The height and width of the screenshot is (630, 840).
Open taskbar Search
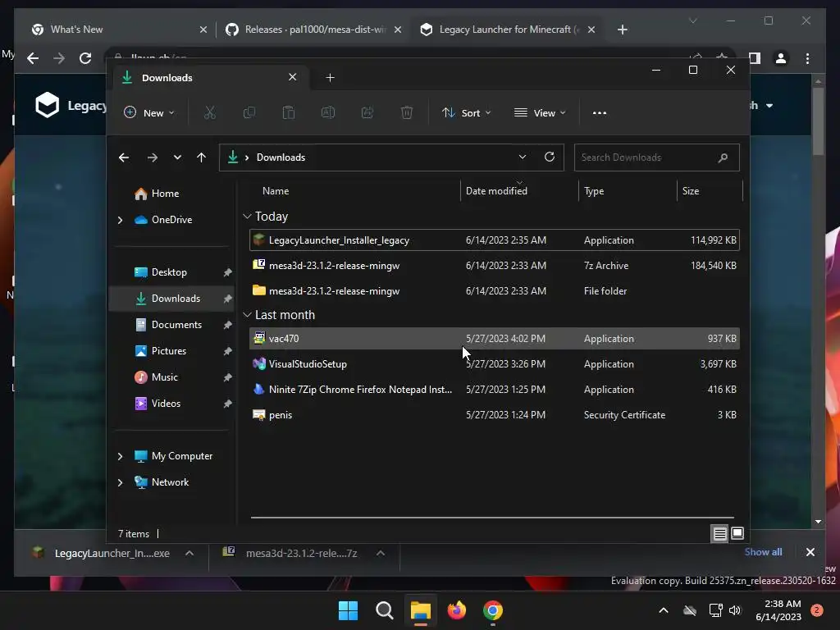(384, 610)
